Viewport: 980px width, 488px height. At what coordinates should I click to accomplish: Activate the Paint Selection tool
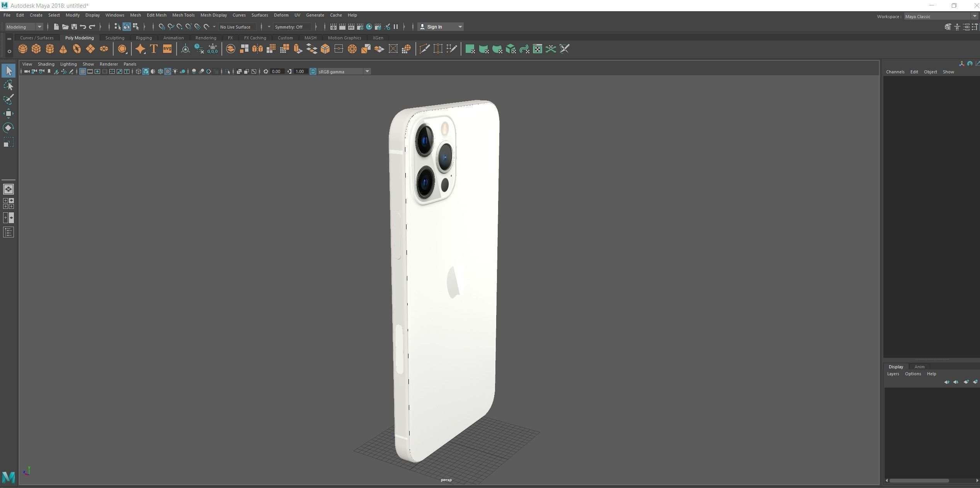pos(9,99)
